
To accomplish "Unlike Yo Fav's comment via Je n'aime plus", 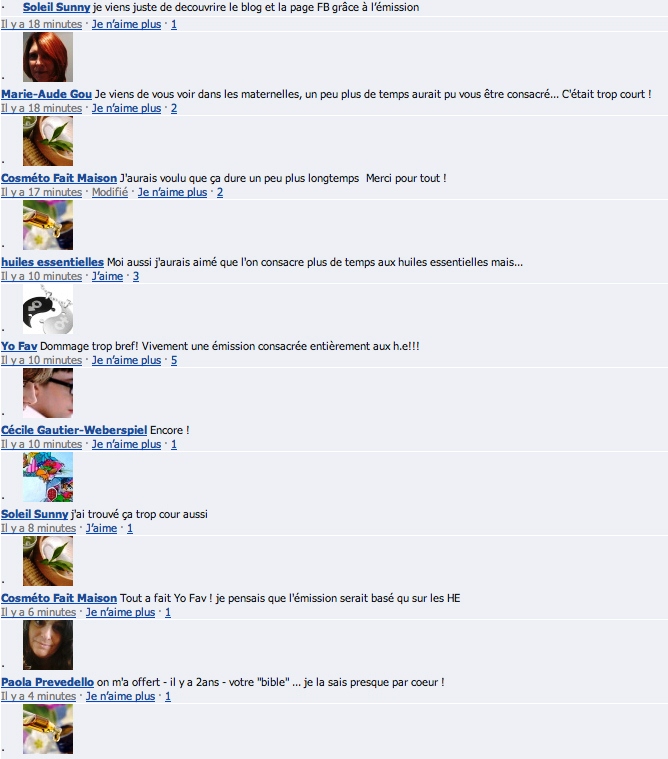I will pyautogui.click(x=126, y=360).
